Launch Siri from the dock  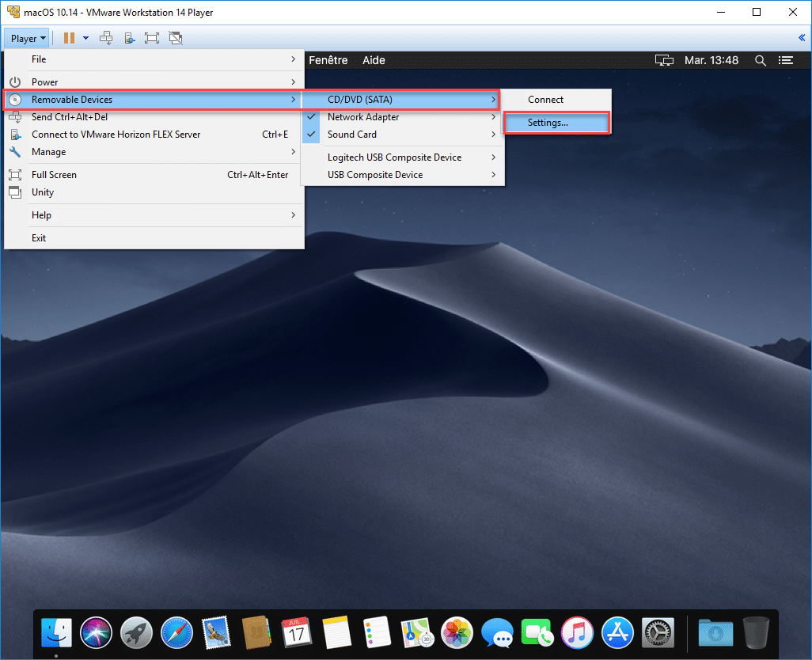point(96,632)
